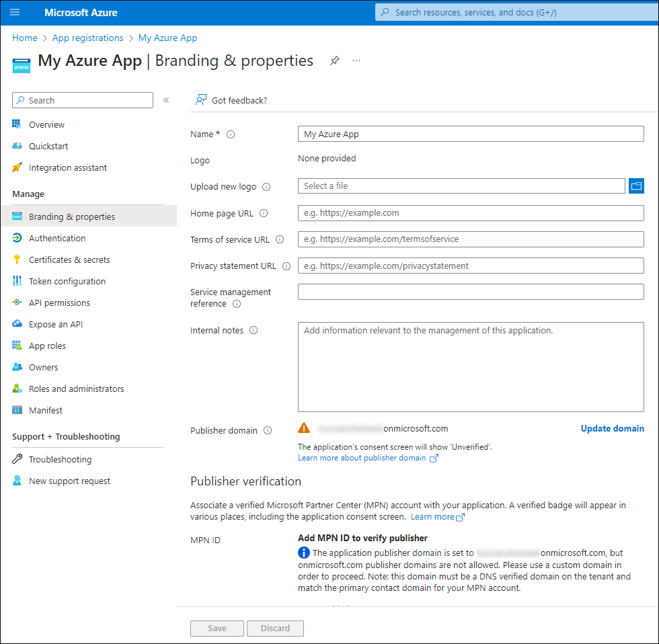Click the Quickstart cloud icon

pos(17,146)
